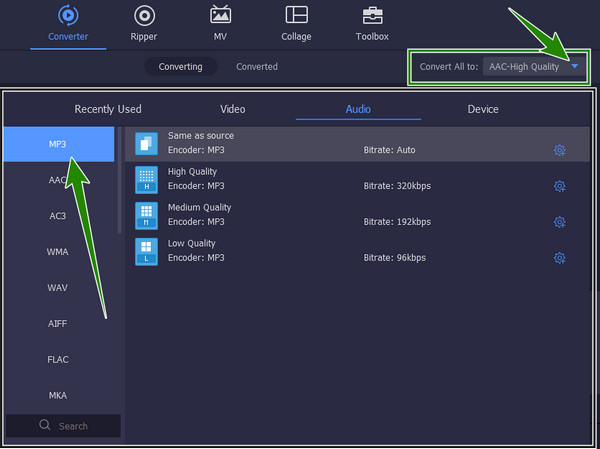Open settings gear for High Quality 320kbps

click(x=559, y=186)
